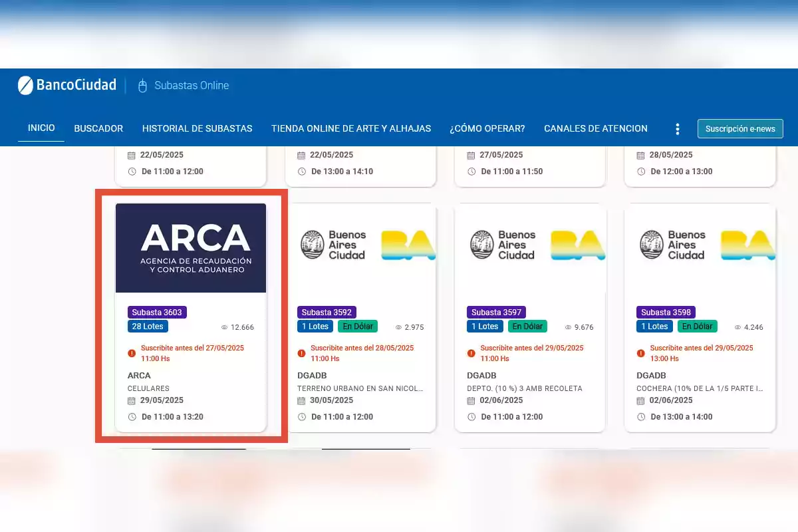Click the Subasta 3598 badge
The height and width of the screenshot is (532, 798).
point(666,312)
